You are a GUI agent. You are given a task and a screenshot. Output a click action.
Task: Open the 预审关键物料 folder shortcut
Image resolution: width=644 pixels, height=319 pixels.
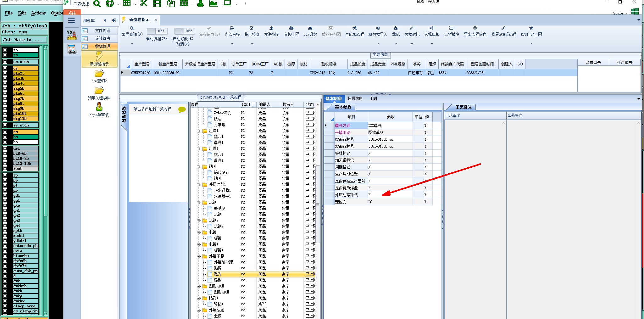99,93
